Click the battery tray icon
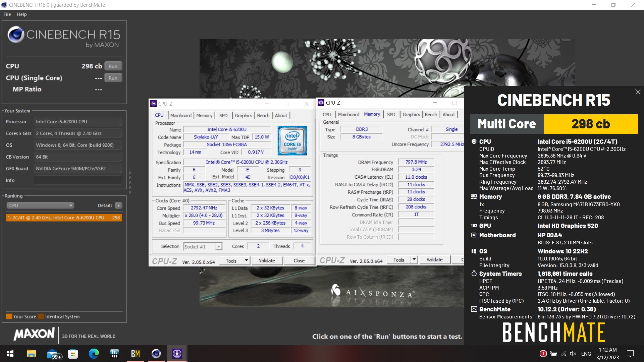 (x=553, y=354)
